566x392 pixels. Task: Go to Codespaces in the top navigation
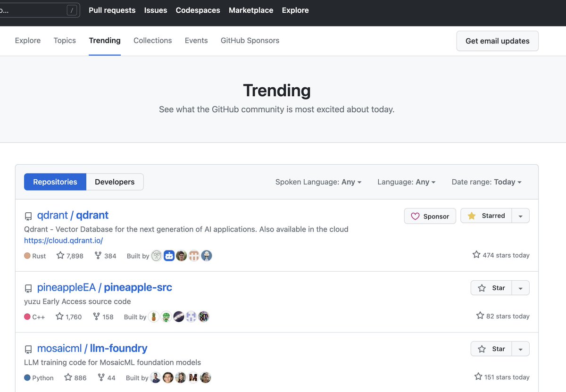198,10
